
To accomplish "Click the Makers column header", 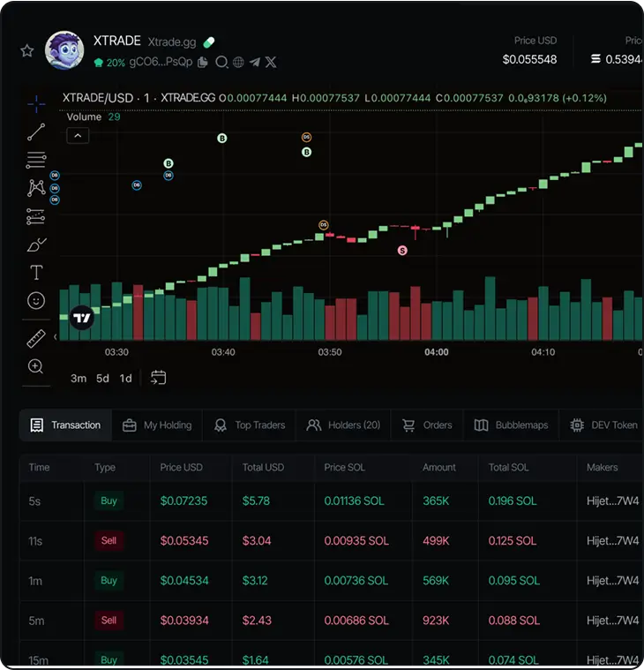I will 603,468.
